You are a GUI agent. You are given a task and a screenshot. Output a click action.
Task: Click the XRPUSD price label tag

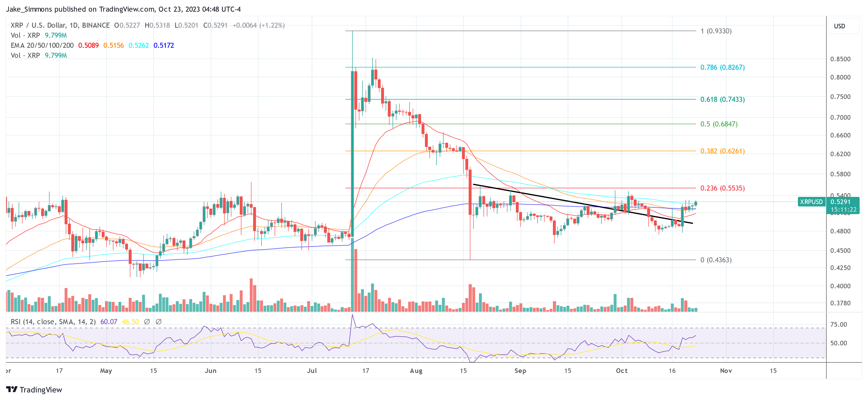pyautogui.click(x=811, y=202)
